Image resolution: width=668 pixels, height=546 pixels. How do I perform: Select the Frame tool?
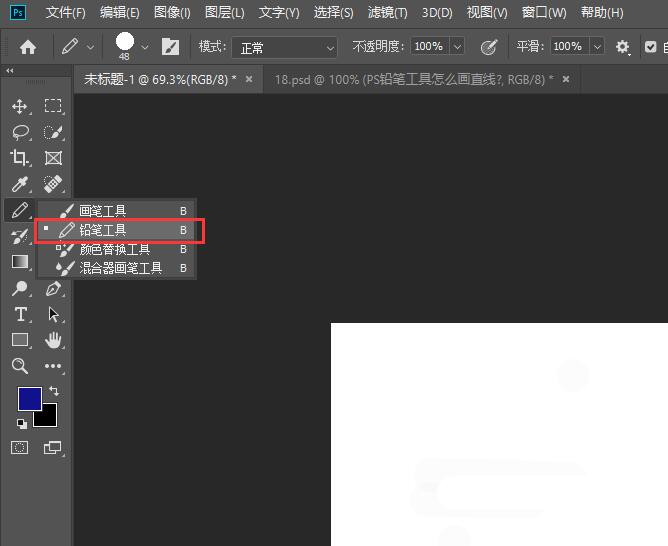pos(53,158)
